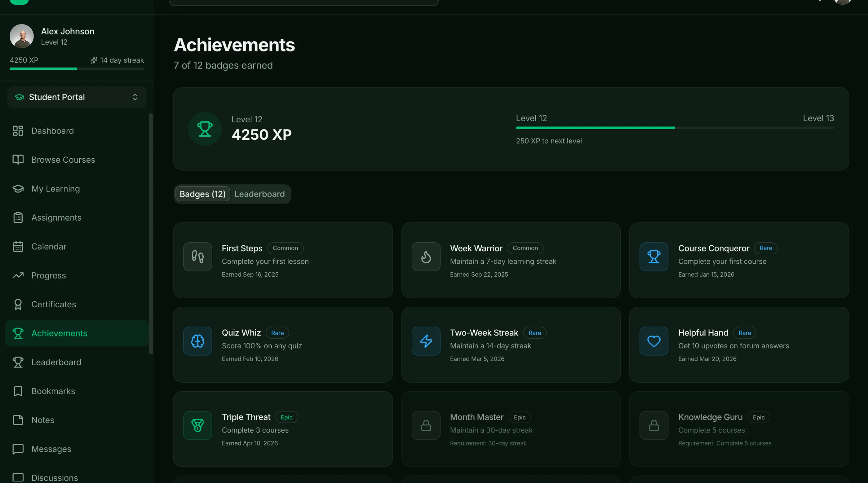Viewport: 868px width, 483px height.
Task: Open Messages from sidebar
Action: (77, 449)
